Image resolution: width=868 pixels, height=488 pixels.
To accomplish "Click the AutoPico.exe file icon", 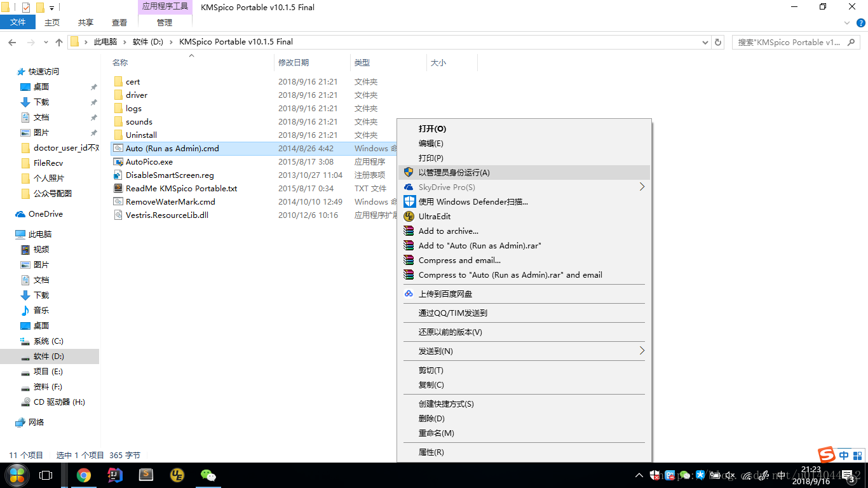I will click(x=118, y=161).
